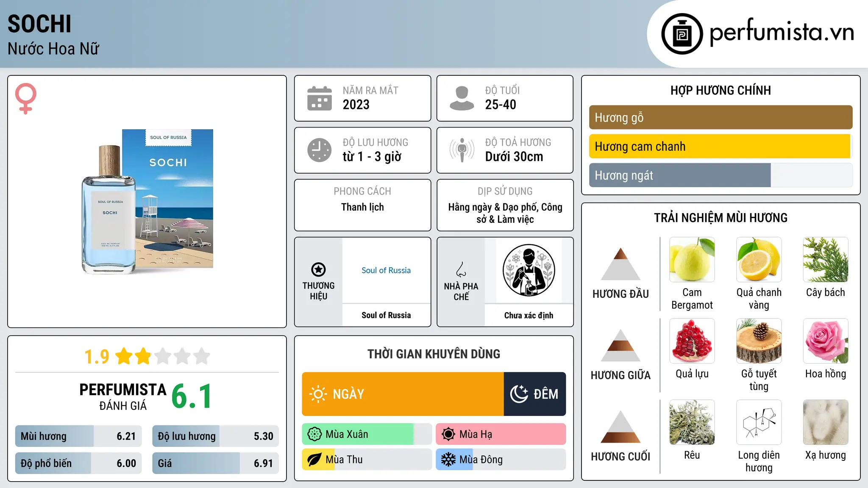The width and height of the screenshot is (868, 488).
Task: Click the Thời gian khuyên dùng heading
Action: click(434, 354)
